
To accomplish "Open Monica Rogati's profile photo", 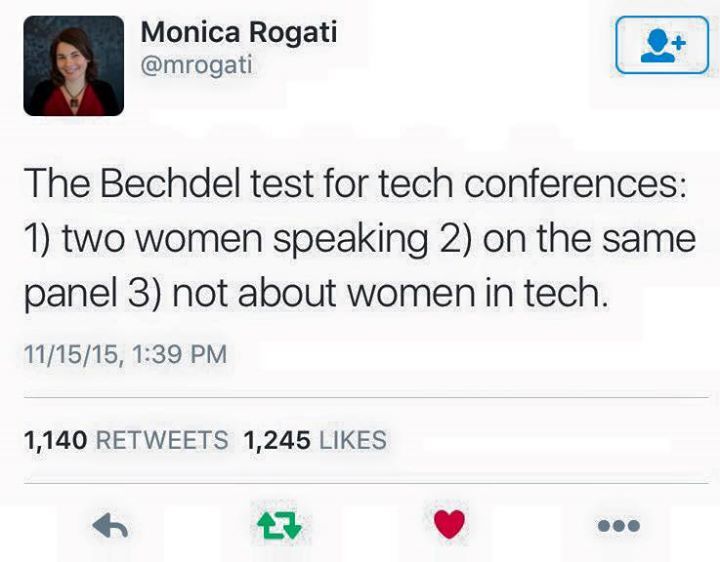I will pos(73,66).
